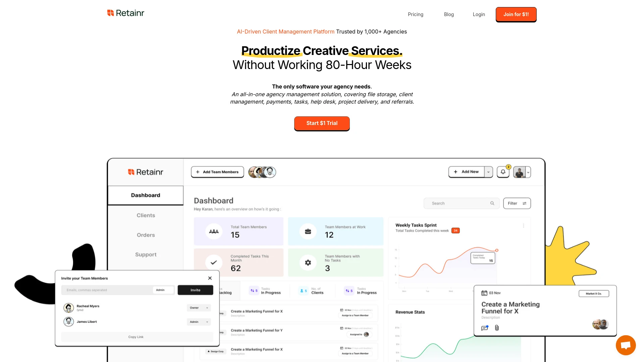Open the Pricing menu item
The image size is (644, 362).
(x=415, y=14)
